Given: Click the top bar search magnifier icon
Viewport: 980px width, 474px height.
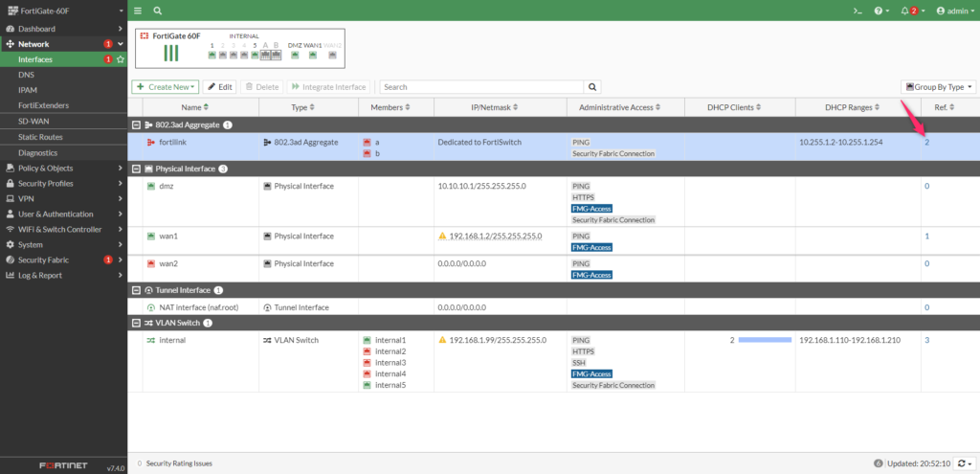Looking at the screenshot, I should tap(157, 11).
